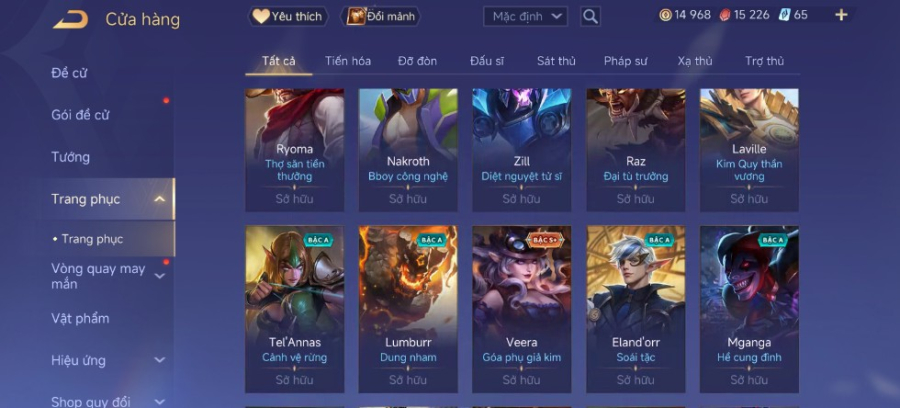This screenshot has width=900, height=408.
Task: Tap the blue voucher currency icon
Action: 785,15
